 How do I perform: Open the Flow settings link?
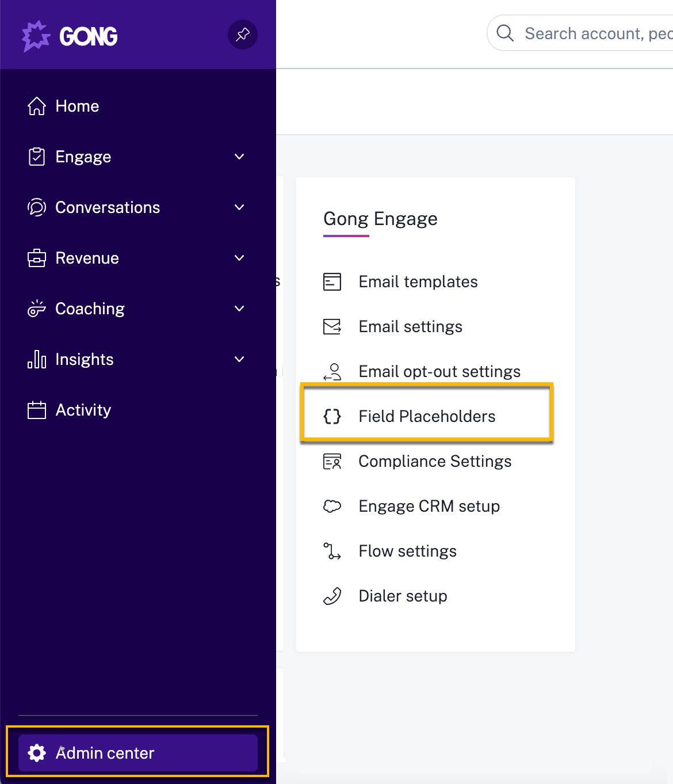click(x=407, y=551)
